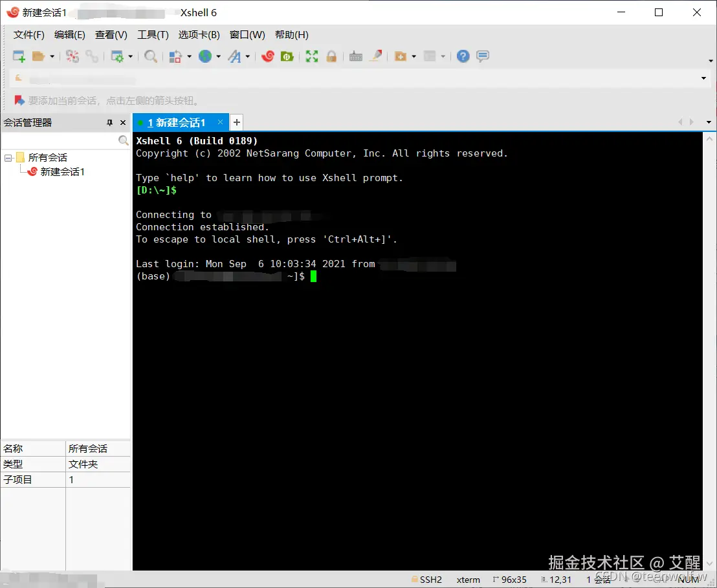Open the 选项卡(B) menu

pyautogui.click(x=199, y=35)
